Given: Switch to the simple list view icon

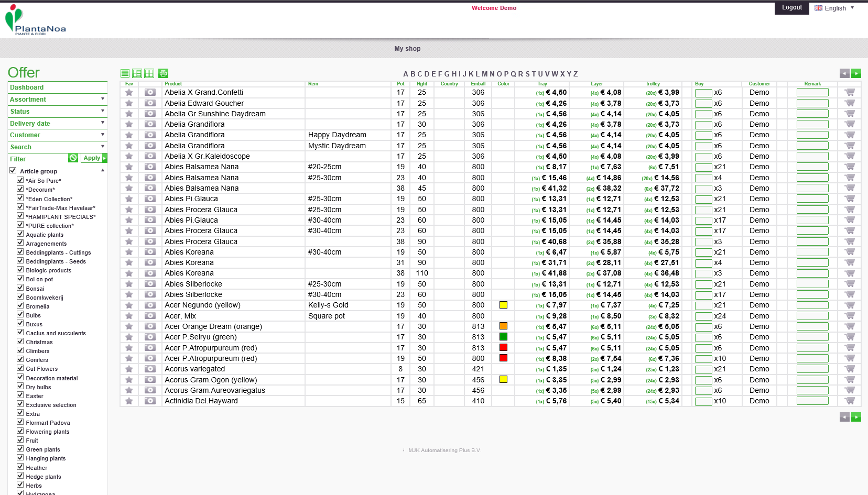Looking at the screenshot, I should tap(125, 73).
